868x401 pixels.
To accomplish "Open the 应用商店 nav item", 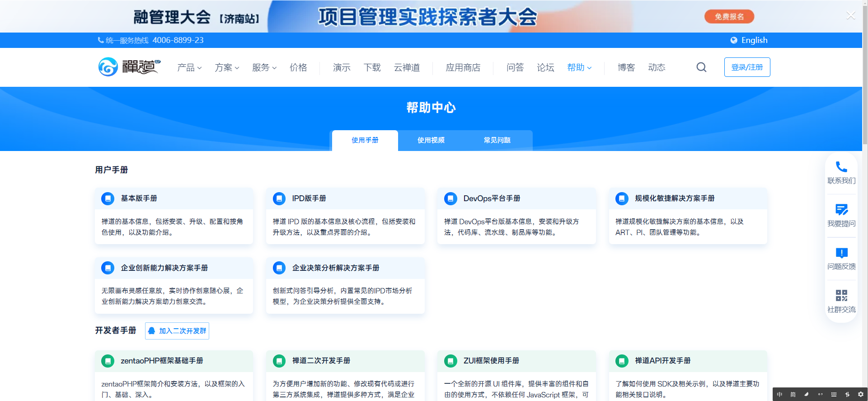I will (463, 67).
